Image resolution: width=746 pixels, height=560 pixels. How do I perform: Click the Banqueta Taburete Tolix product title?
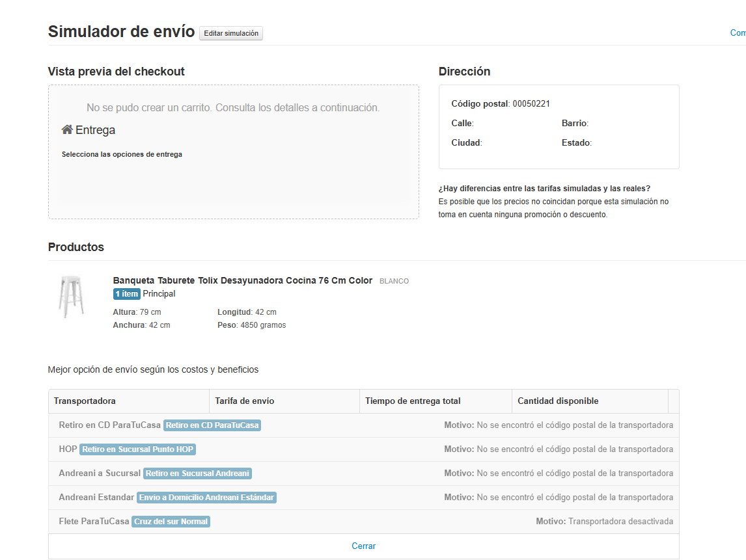242,280
